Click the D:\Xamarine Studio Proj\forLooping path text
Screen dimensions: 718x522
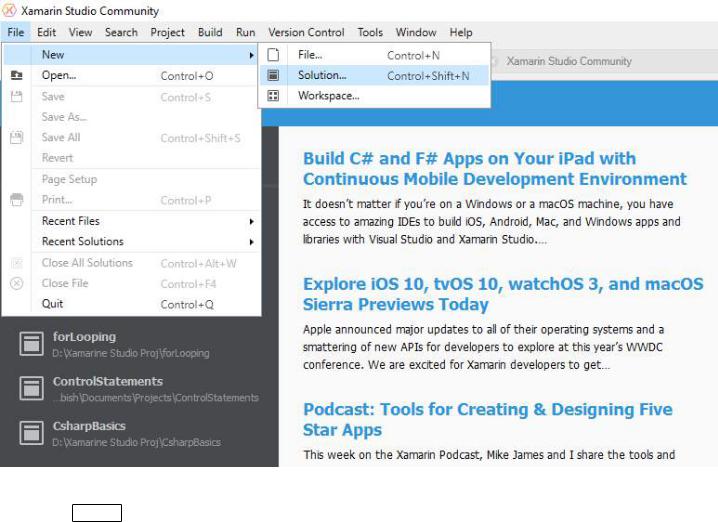click(131, 353)
